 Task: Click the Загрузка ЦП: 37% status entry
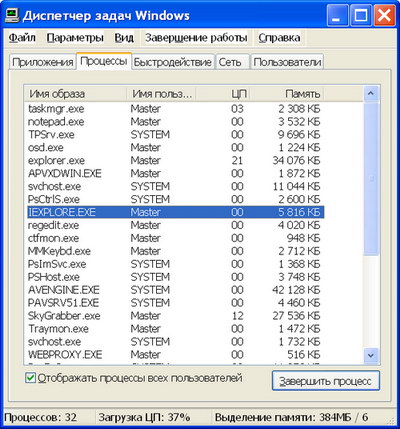pyautogui.click(x=145, y=417)
